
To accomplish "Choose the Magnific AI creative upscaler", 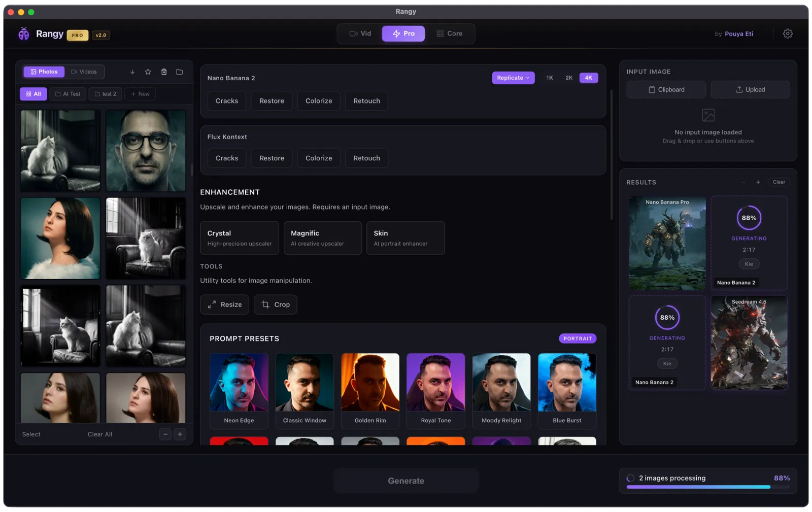I will (x=323, y=238).
